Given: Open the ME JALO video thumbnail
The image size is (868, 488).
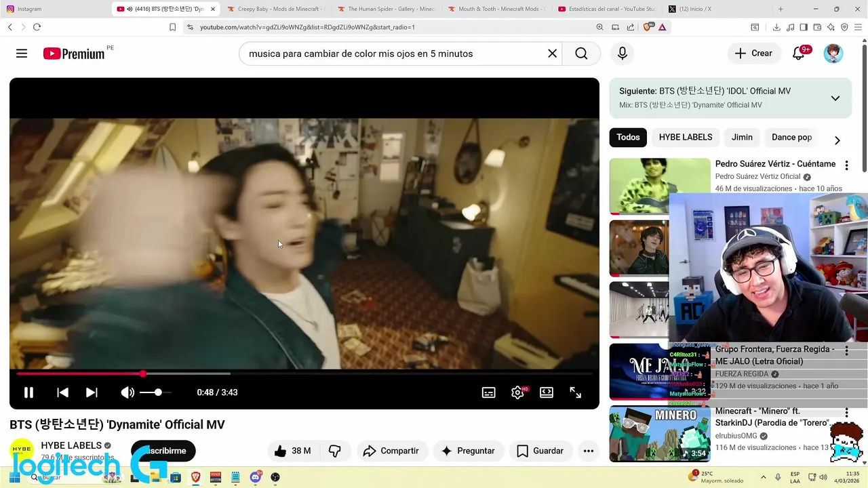Looking at the screenshot, I should pos(660,371).
